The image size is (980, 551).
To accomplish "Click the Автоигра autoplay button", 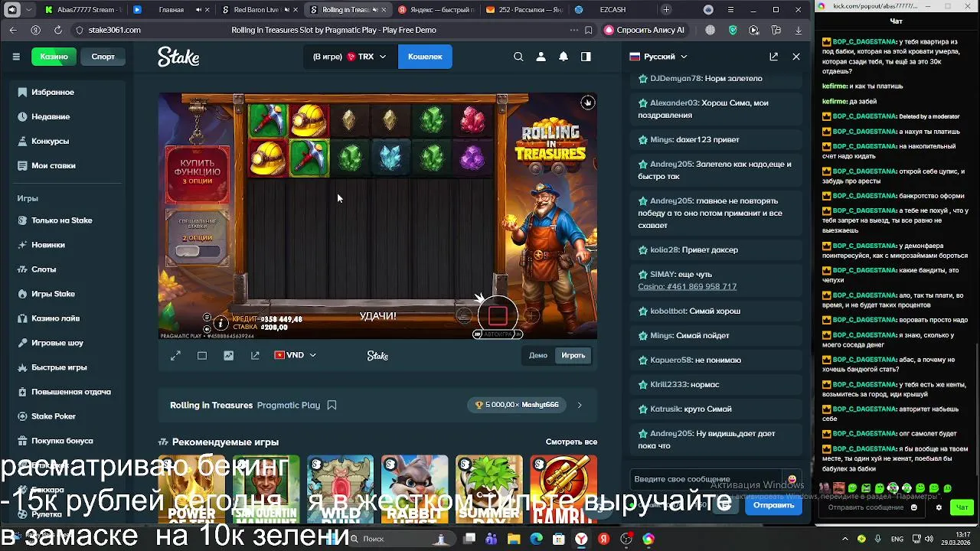I will (498, 334).
